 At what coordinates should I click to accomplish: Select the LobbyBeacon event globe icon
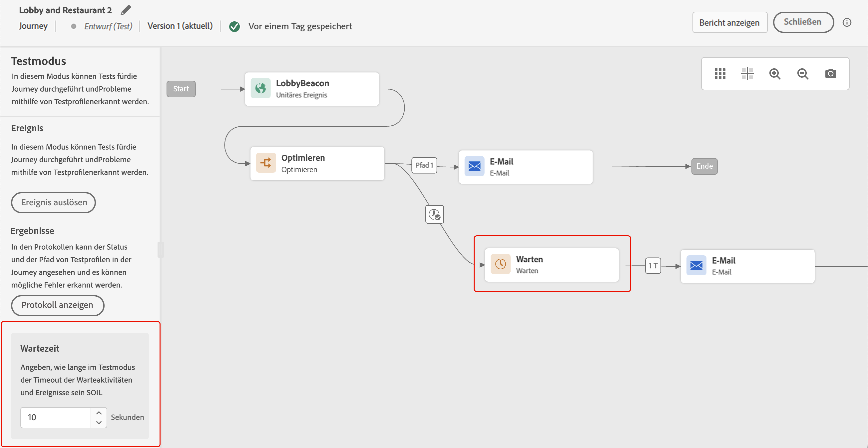260,88
